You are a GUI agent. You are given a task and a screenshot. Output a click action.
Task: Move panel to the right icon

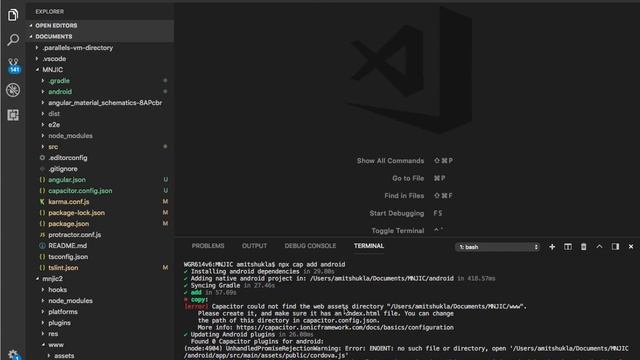click(x=615, y=247)
